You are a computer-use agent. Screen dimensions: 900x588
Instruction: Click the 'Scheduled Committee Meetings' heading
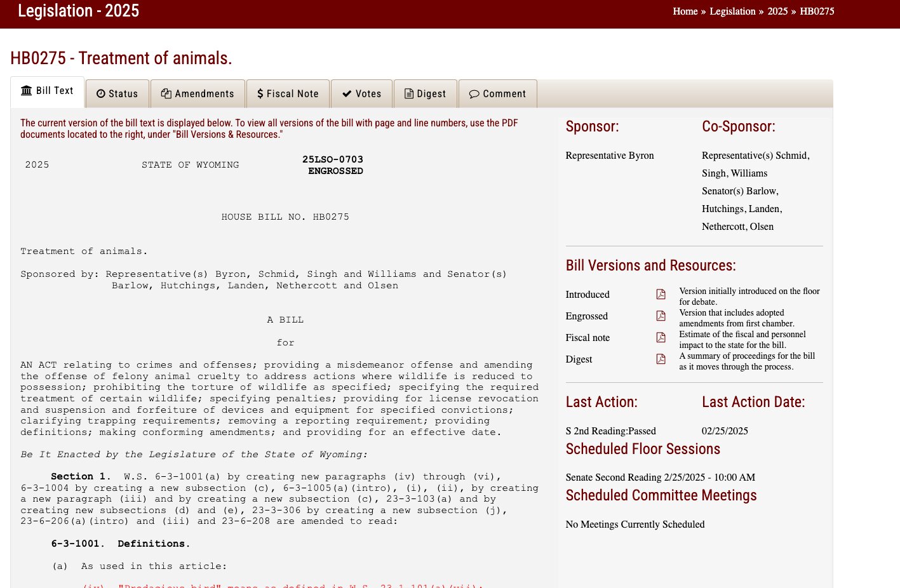(661, 495)
